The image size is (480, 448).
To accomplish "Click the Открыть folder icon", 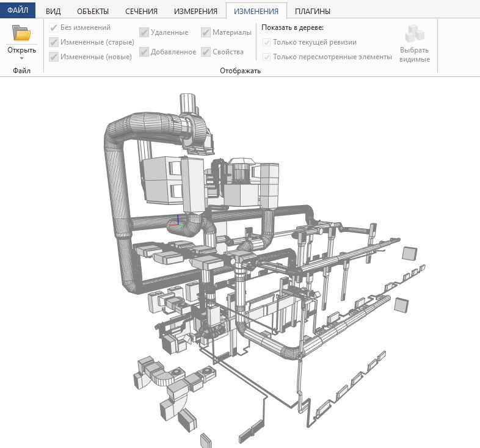I will 21,33.
